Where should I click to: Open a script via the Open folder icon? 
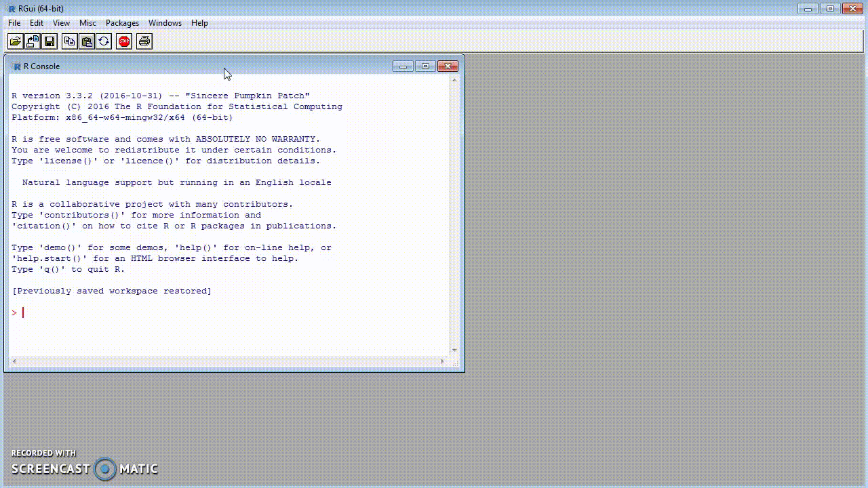(15, 41)
